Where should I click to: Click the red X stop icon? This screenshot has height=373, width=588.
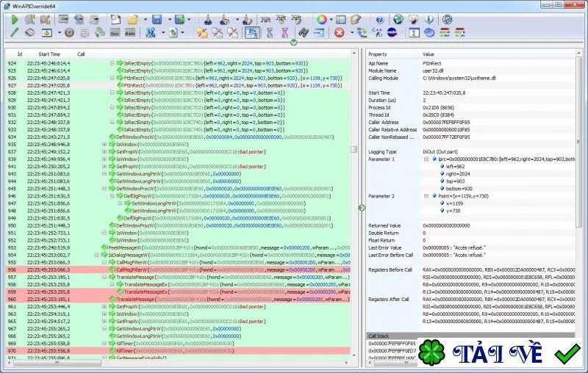(340, 32)
